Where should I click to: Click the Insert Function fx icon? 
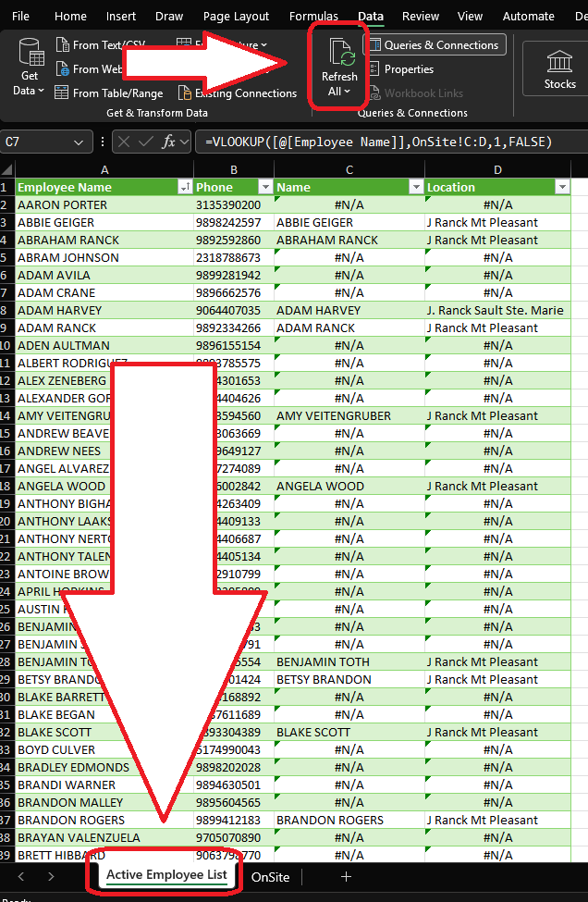click(169, 142)
